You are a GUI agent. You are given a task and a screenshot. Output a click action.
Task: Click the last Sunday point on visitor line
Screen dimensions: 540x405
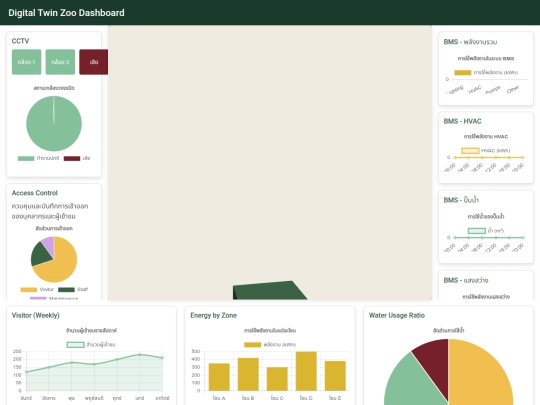tap(163, 358)
